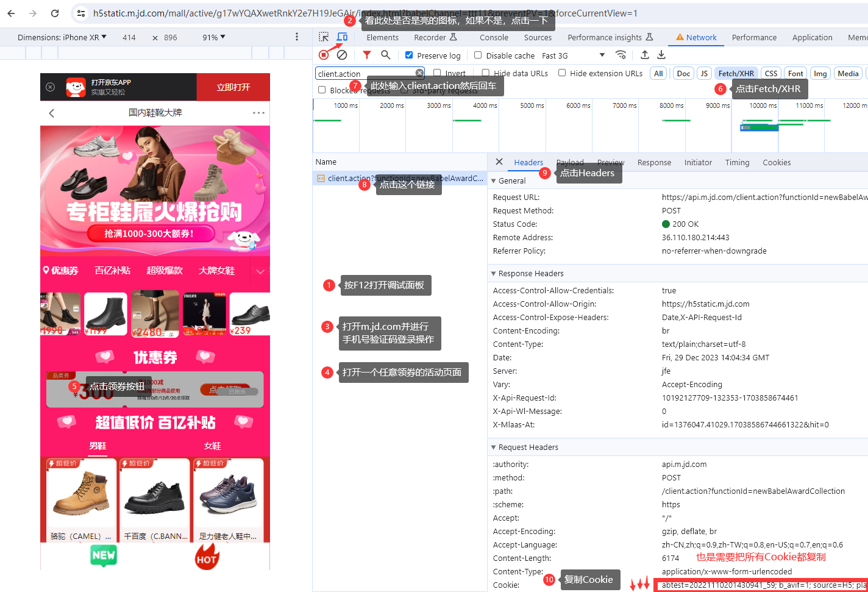Select the Doc request type filter
This screenshot has width=868, height=592.
pyautogui.click(x=683, y=73)
